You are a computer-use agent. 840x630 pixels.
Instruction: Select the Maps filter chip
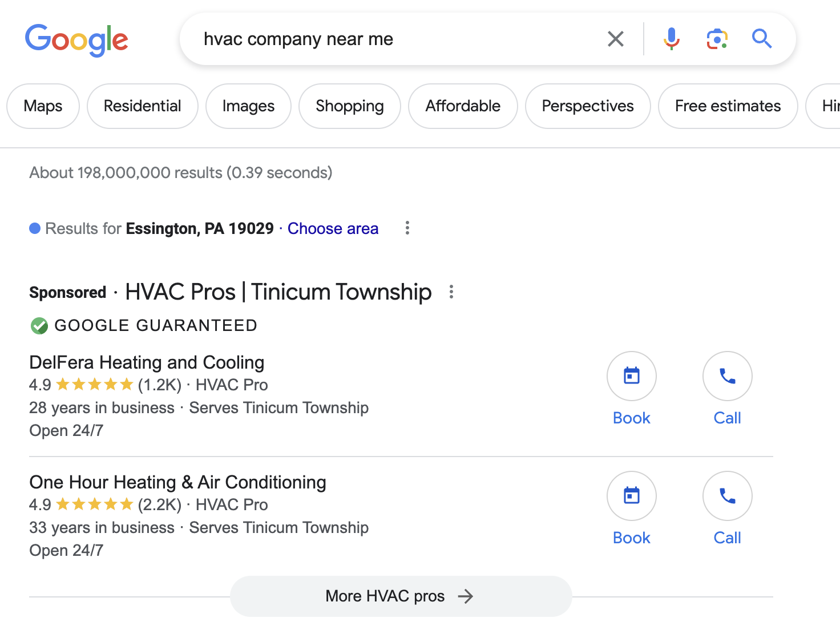43,106
